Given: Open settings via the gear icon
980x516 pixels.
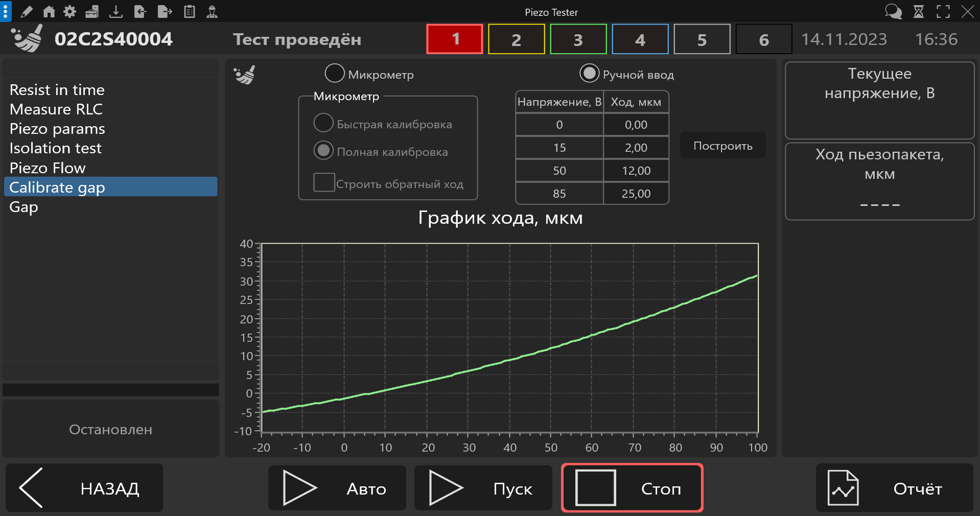Looking at the screenshot, I should click(x=70, y=12).
